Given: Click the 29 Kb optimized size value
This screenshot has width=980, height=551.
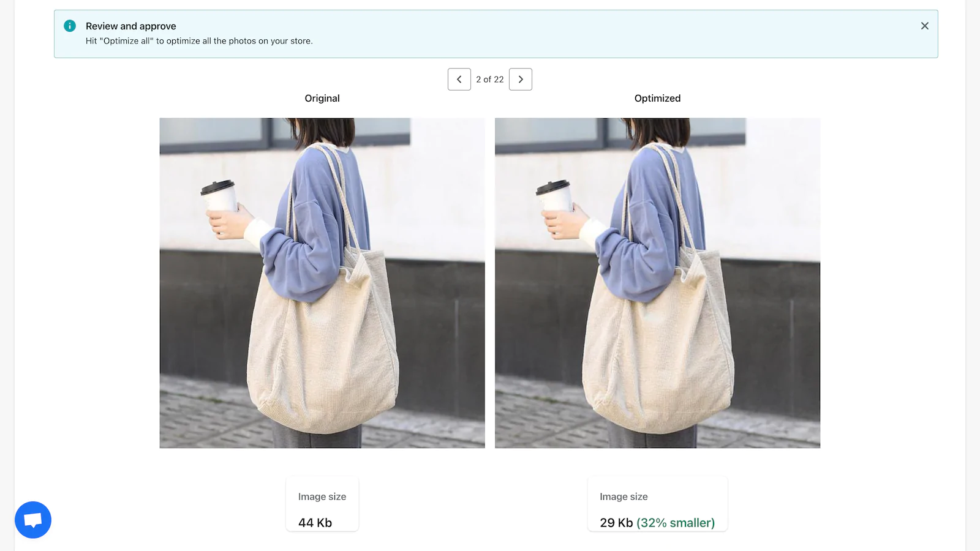Looking at the screenshot, I should click(x=616, y=523).
